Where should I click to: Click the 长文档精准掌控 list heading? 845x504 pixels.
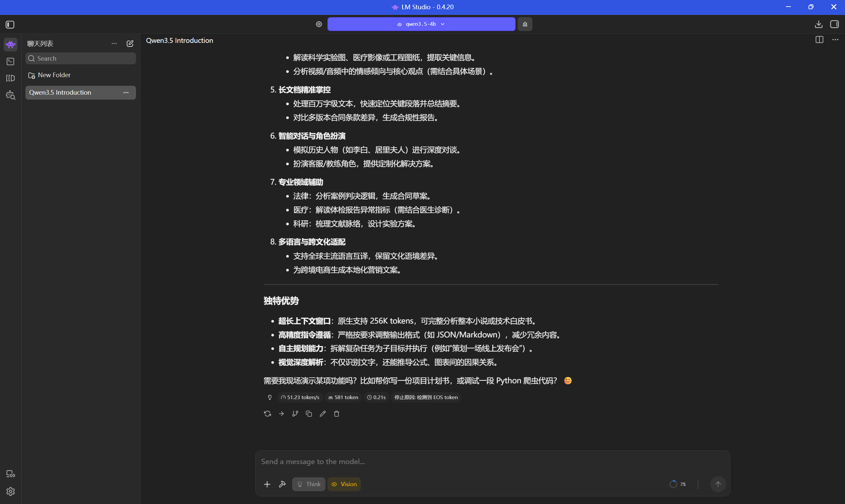pyautogui.click(x=304, y=90)
